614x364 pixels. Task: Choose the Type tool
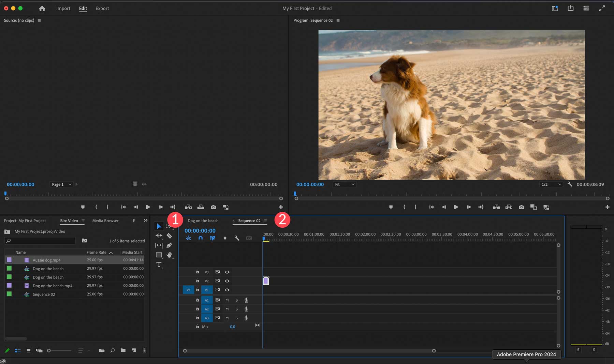(x=159, y=264)
